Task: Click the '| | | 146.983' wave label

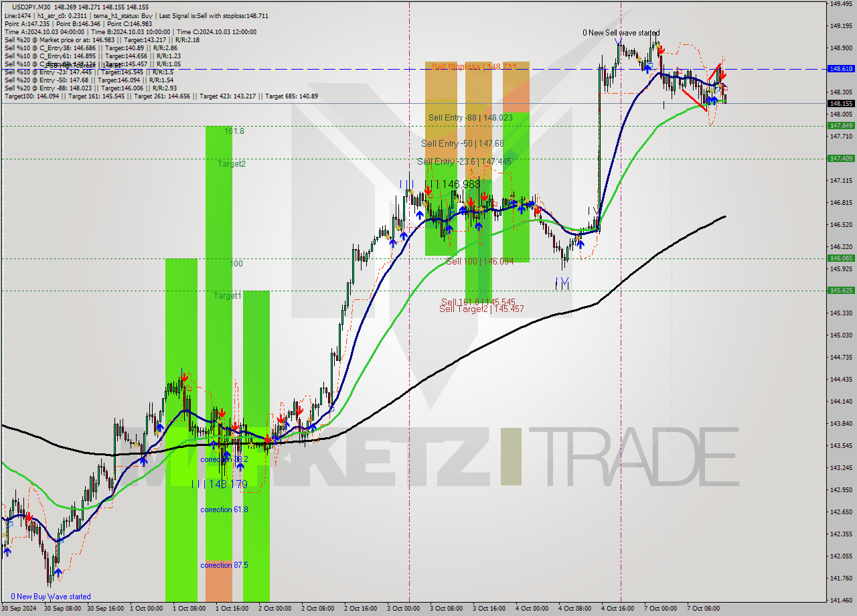Action: (x=453, y=184)
